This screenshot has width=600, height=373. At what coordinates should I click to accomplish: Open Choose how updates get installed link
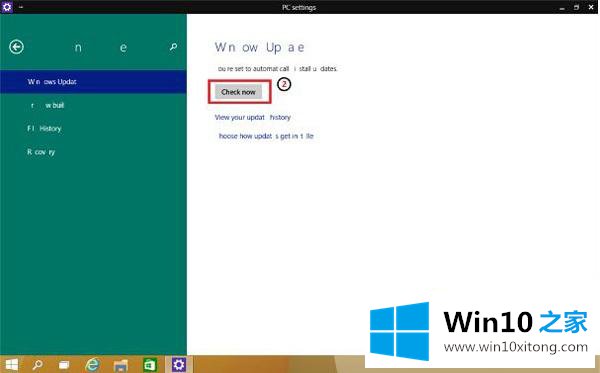[x=266, y=136]
